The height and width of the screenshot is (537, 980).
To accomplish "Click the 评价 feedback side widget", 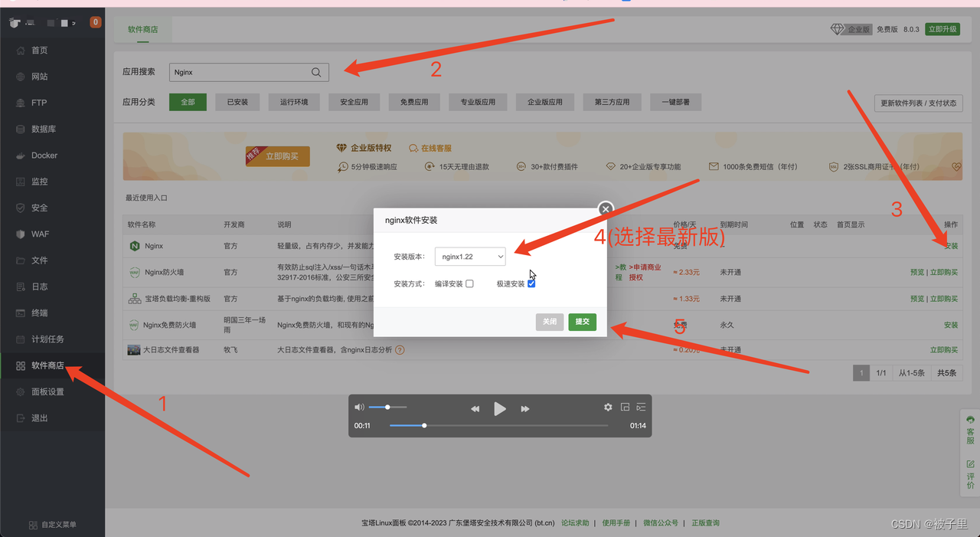I will tap(970, 474).
